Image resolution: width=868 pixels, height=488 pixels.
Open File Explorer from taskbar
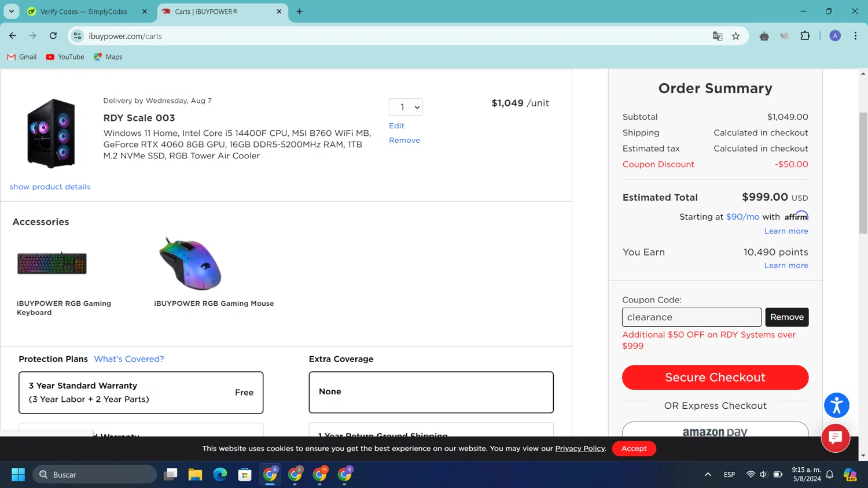[195, 475]
